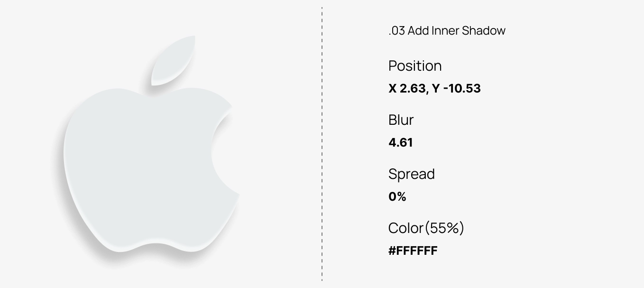644x288 pixels.
Task: Click the spread value 0%
Action: (397, 197)
